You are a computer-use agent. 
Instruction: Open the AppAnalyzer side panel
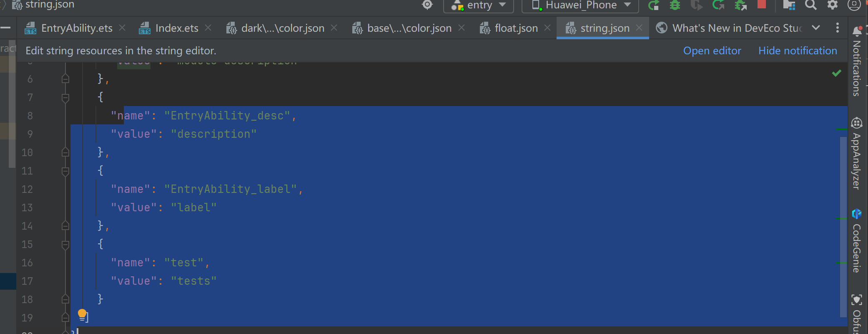pyautogui.click(x=857, y=154)
